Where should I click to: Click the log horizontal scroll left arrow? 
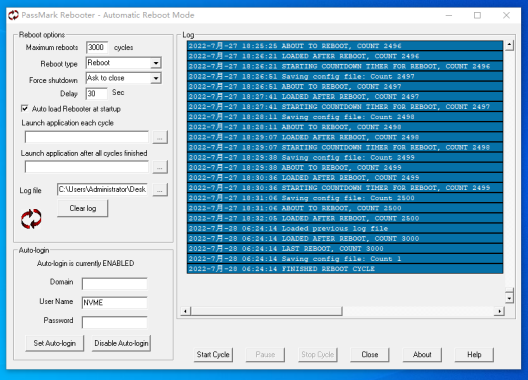coord(186,311)
